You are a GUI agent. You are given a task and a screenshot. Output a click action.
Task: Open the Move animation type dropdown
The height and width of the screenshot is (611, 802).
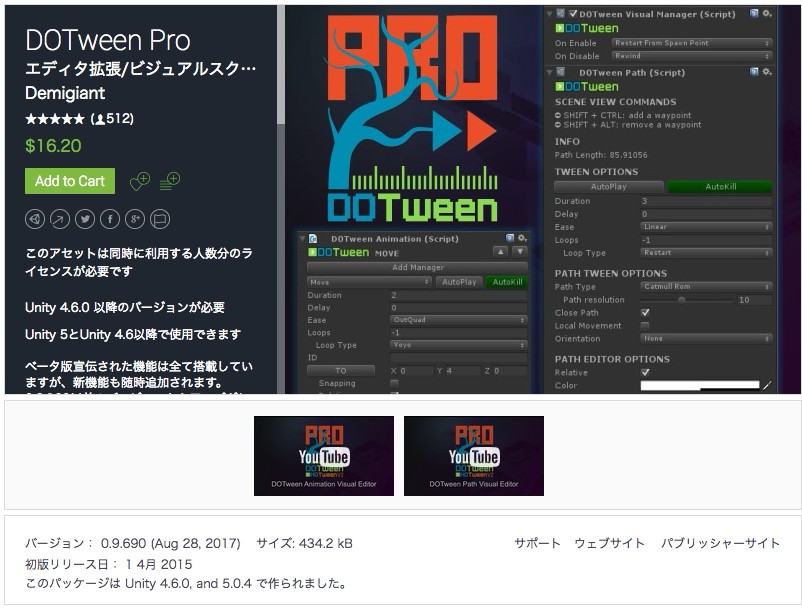(x=369, y=282)
